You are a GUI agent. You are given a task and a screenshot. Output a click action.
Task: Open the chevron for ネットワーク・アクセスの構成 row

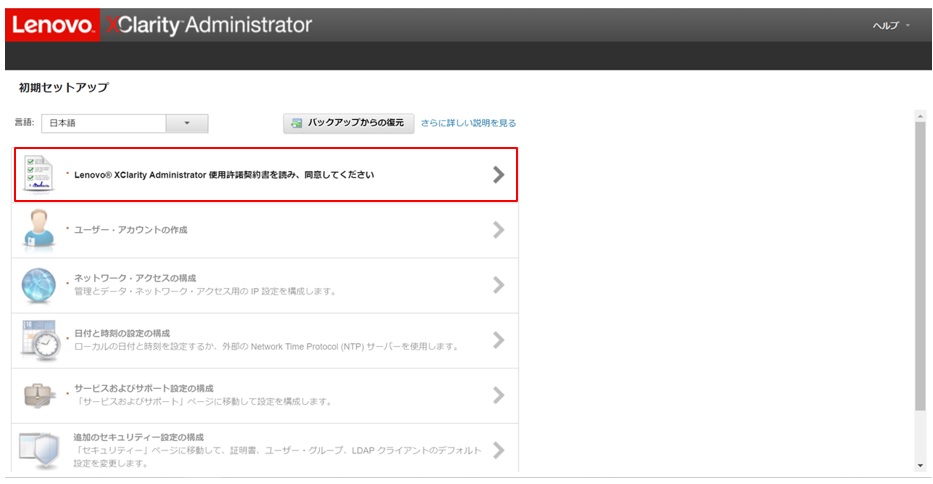tap(499, 285)
